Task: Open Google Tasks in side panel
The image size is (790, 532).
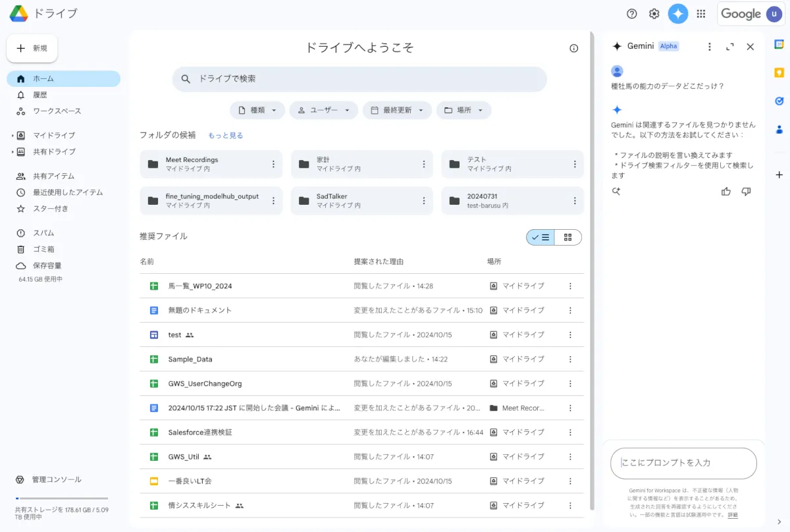Action: click(779, 101)
